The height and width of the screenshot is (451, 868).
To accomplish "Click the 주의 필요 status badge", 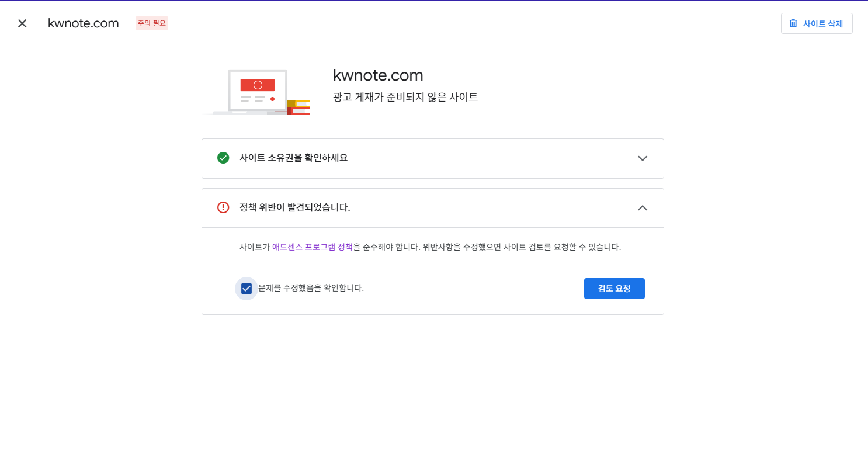I will click(x=152, y=23).
